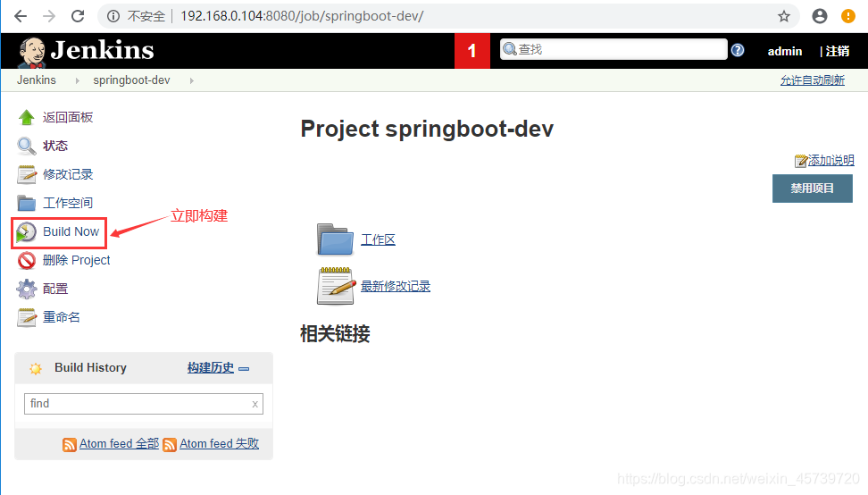This screenshot has width=868, height=495.
Task: Click the 构建历史 link
Action: (211, 367)
